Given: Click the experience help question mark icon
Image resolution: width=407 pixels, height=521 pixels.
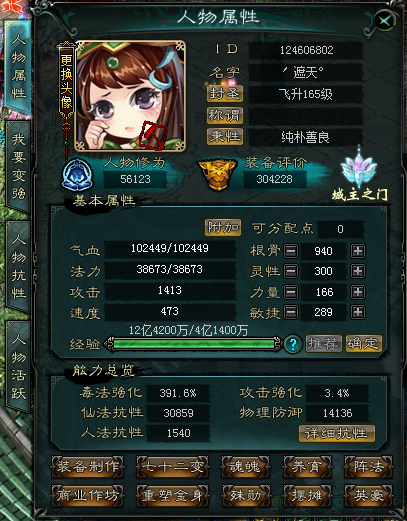Looking at the screenshot, I should pos(293,344).
